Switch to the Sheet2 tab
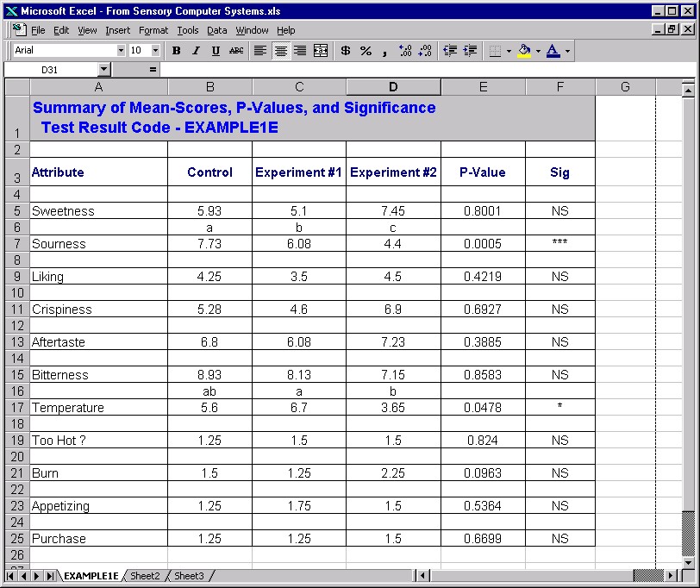 click(x=145, y=575)
